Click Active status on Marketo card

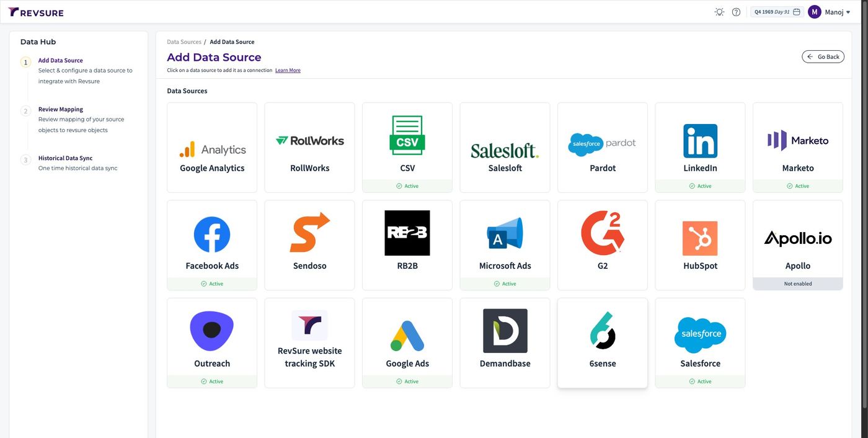(798, 186)
